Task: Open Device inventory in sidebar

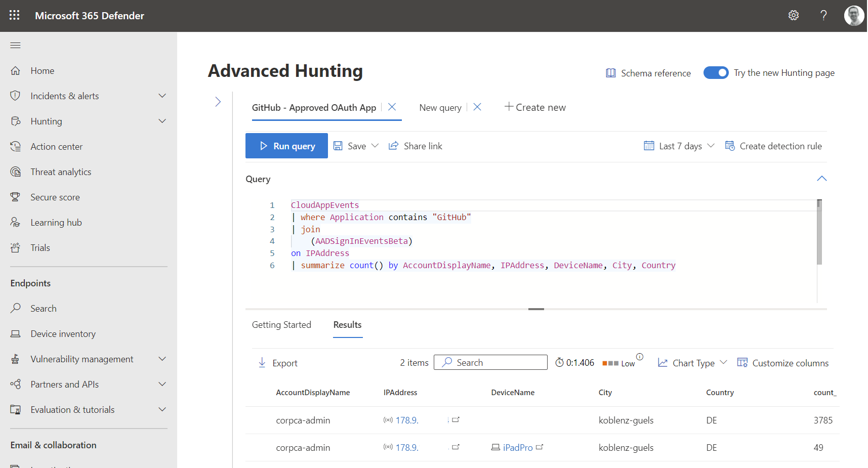Action: pos(63,334)
